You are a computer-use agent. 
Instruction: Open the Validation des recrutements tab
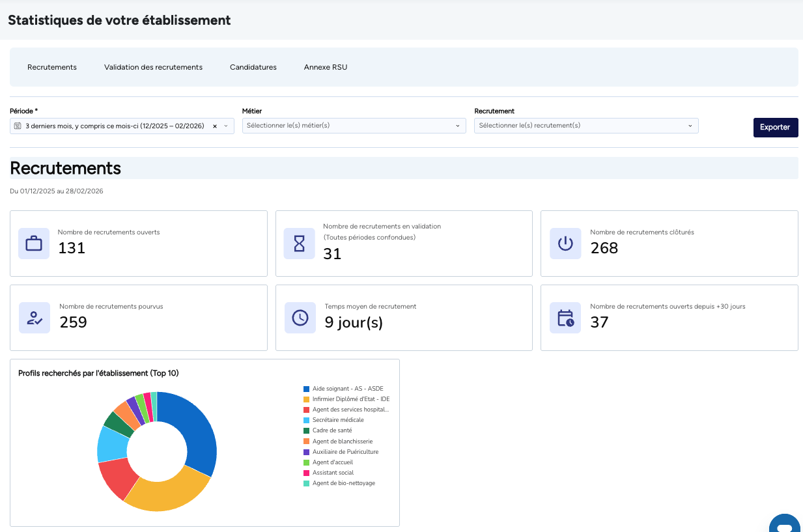(x=153, y=67)
